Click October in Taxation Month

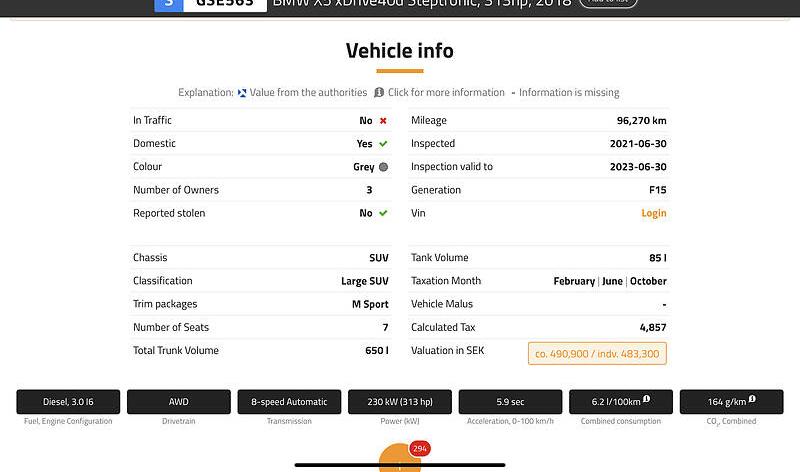point(648,281)
